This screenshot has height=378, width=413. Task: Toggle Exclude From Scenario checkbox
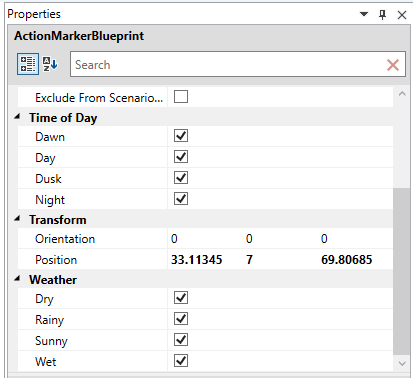(181, 97)
